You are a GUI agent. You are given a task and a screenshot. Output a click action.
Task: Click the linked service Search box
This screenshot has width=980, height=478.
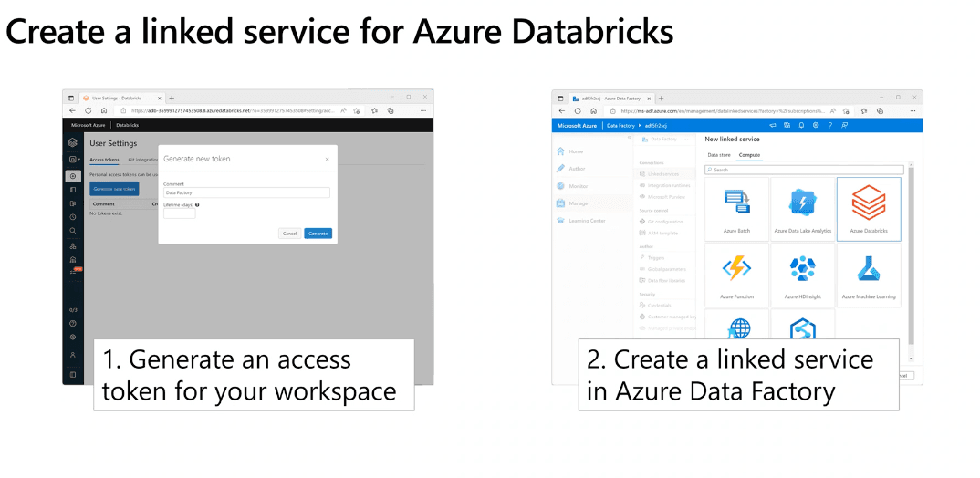pyautogui.click(x=805, y=170)
